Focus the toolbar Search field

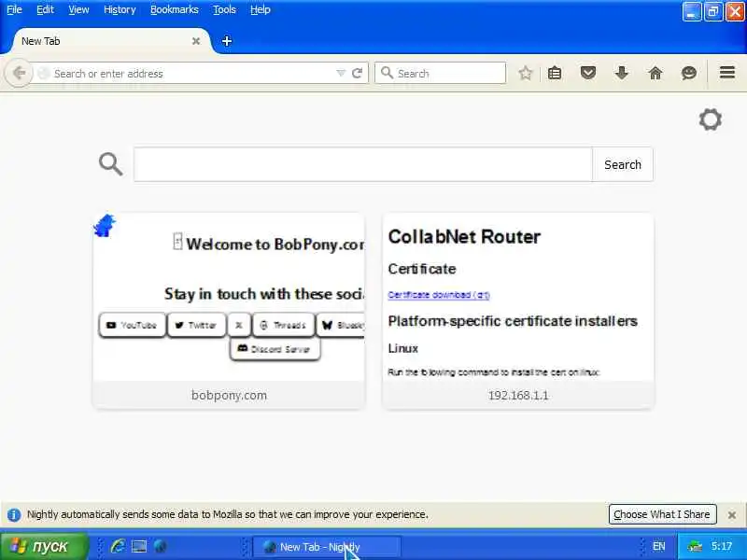pos(440,74)
